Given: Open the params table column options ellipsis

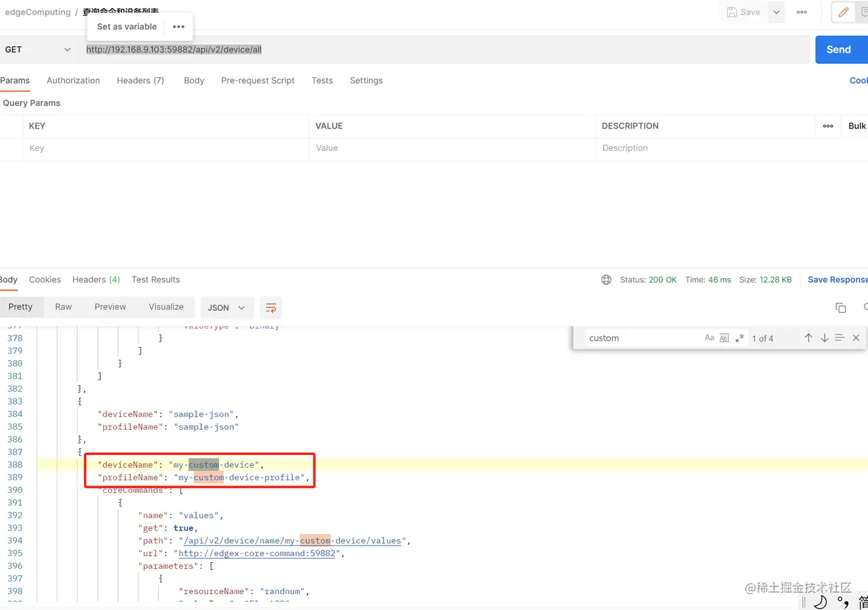Looking at the screenshot, I should click(828, 126).
